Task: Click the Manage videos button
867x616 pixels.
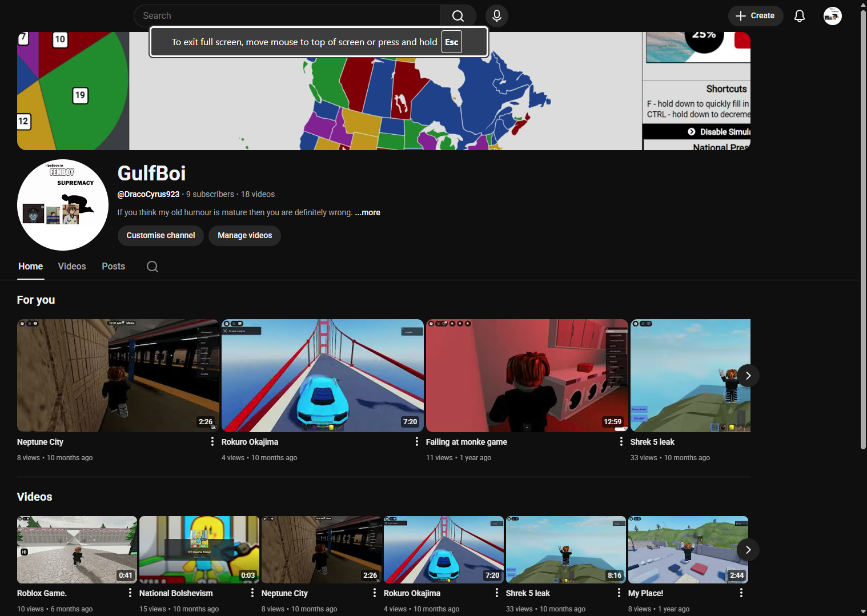Action: pos(244,235)
